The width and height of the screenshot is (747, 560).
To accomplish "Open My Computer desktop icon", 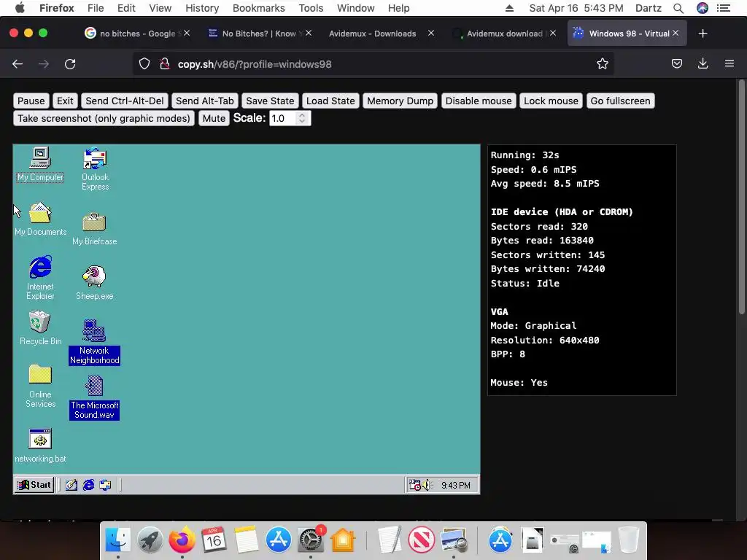I will [40, 164].
